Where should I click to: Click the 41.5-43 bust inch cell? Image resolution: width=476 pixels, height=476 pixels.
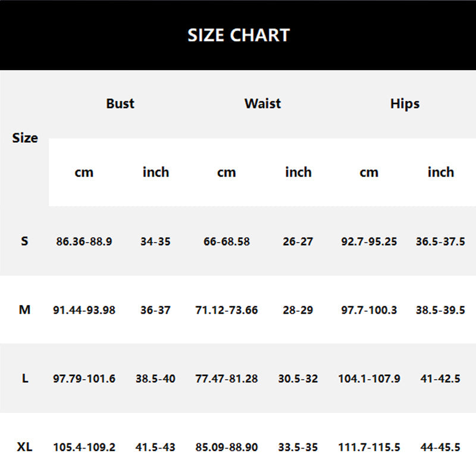(155, 447)
